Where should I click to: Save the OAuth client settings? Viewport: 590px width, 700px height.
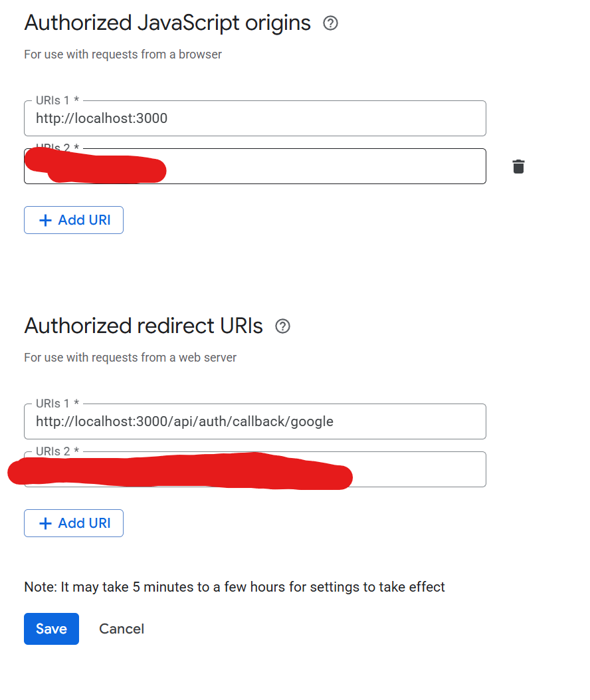(x=51, y=629)
